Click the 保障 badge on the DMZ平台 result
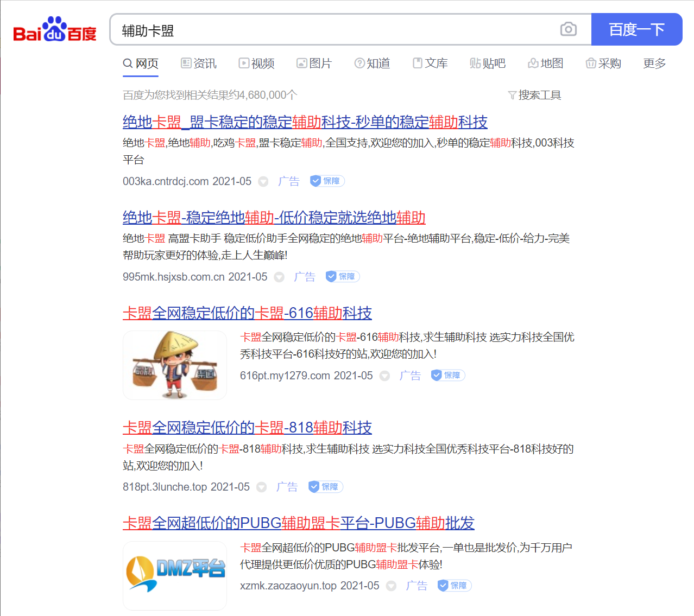Screen dimensions: 694x616 click(x=454, y=586)
